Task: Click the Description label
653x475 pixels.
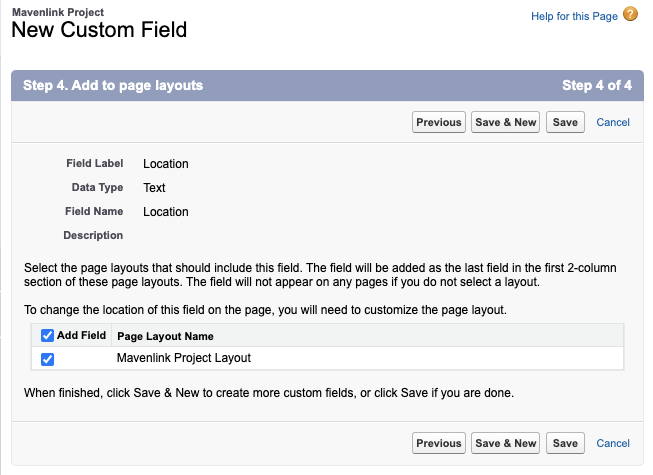Action: pyautogui.click(x=93, y=236)
